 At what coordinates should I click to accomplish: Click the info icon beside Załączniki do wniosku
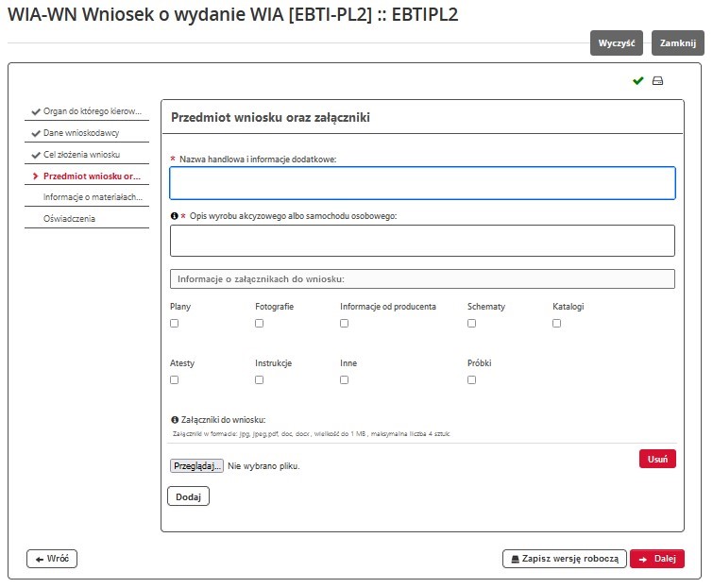tap(175, 419)
